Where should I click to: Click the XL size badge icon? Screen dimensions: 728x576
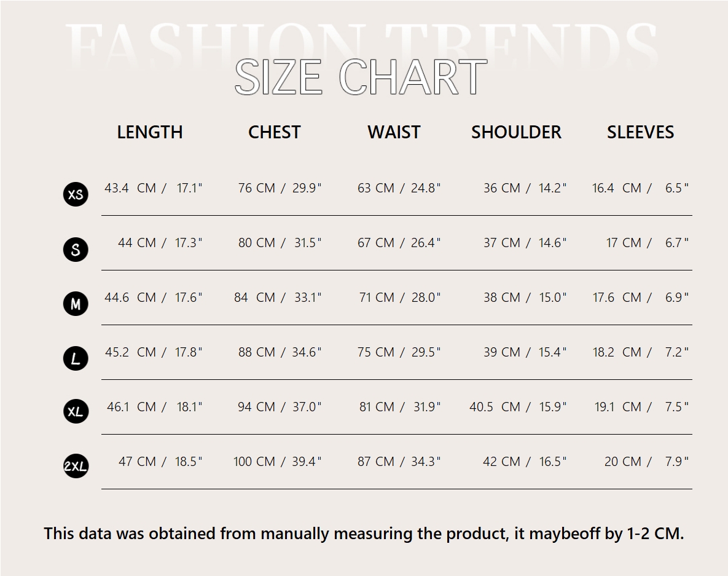coord(76,411)
